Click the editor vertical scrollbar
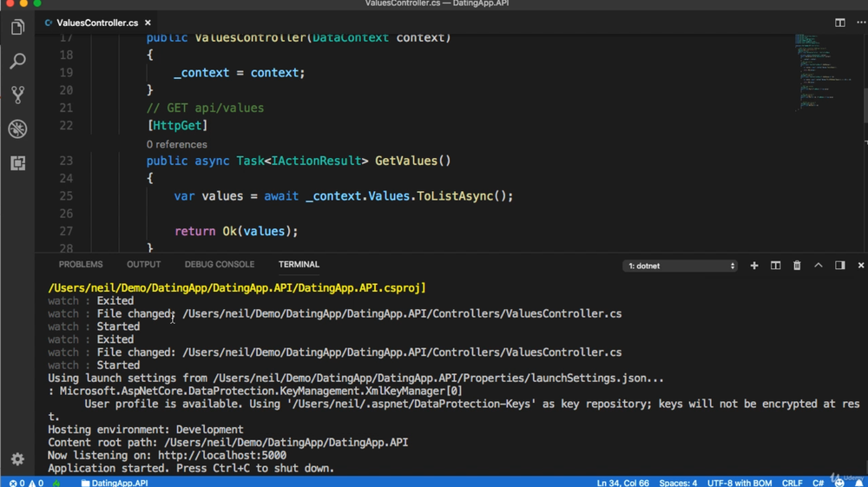868x487 pixels. [x=865, y=105]
